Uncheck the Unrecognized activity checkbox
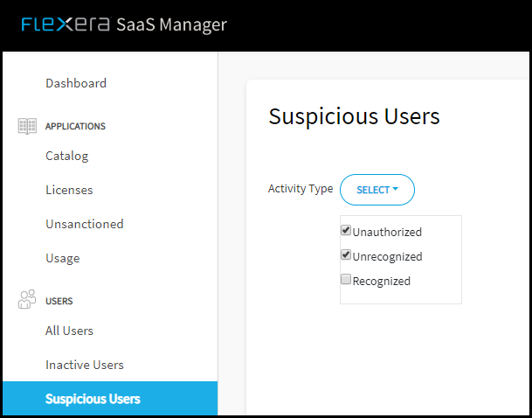The height and width of the screenshot is (418, 532). tap(345, 255)
